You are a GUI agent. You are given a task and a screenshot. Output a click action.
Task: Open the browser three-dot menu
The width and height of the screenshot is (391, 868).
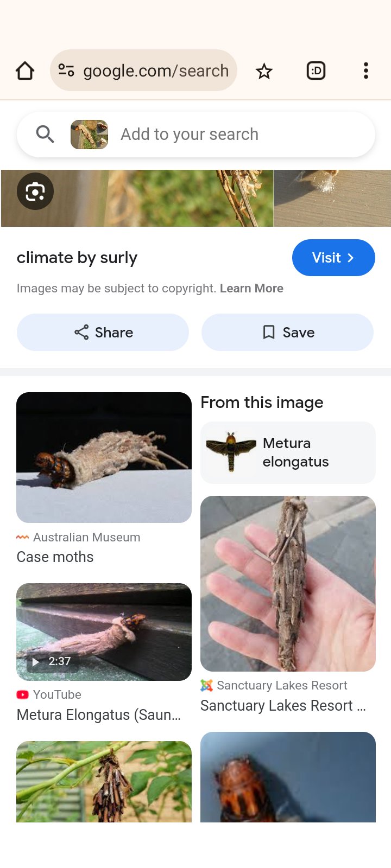coord(366,71)
